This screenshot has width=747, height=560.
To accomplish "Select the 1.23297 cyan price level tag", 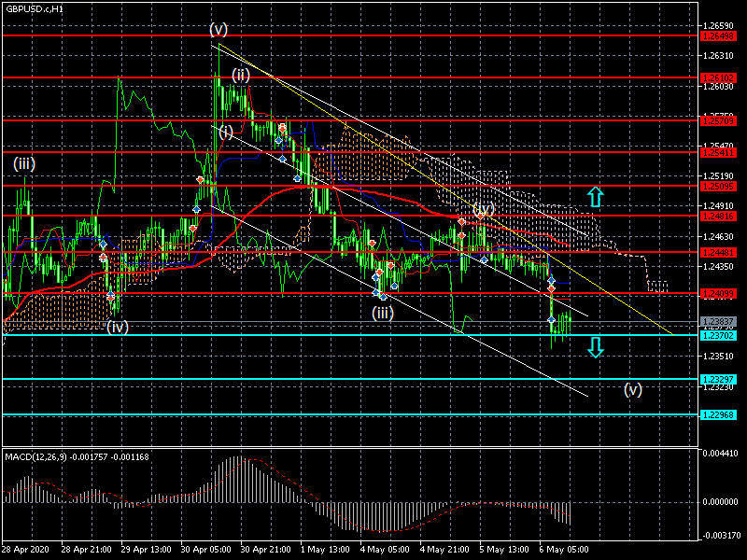I will tap(718, 380).
